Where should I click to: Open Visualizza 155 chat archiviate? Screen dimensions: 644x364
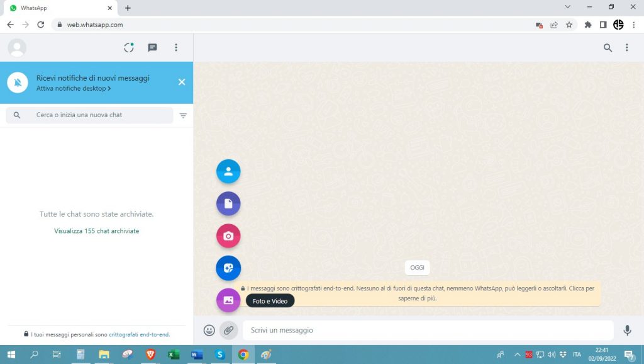(96, 231)
